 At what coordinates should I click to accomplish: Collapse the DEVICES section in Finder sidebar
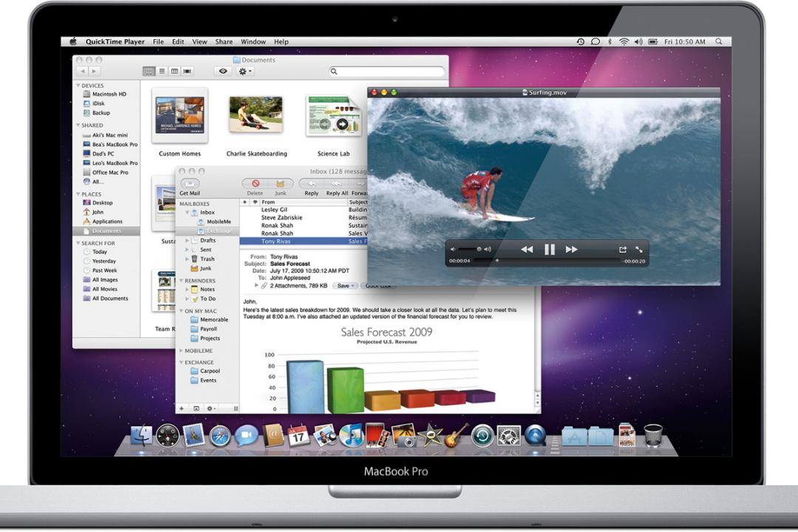click(78, 86)
